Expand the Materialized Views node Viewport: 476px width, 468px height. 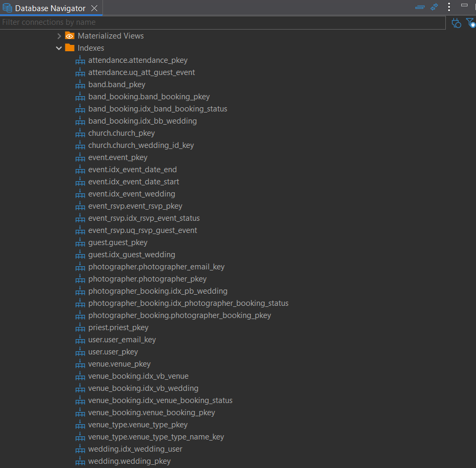tap(59, 36)
